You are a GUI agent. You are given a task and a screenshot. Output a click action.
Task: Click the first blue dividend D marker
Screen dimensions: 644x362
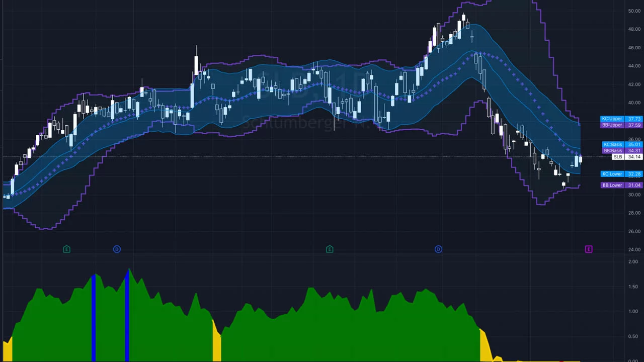tap(117, 249)
